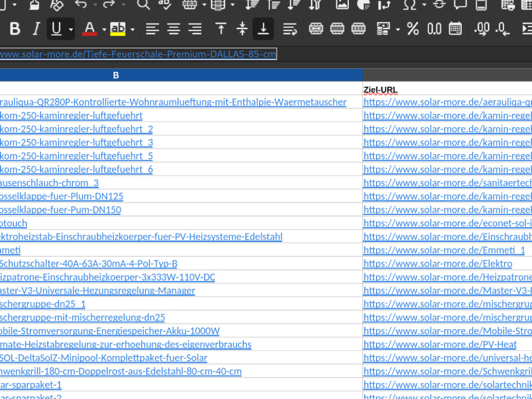Select cell with Schwenkgrill-180-cm-Doppelrost
The height and width of the screenshot is (399, 532).
181,371
